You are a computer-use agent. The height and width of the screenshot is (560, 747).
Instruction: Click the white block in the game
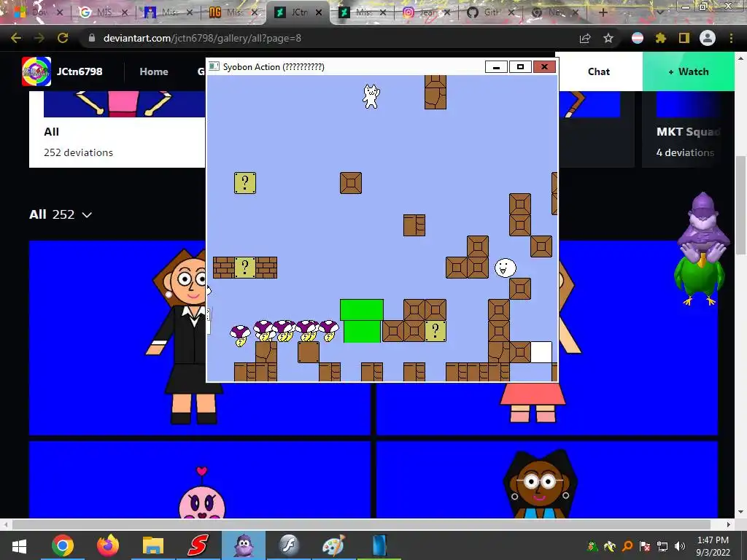pyautogui.click(x=541, y=352)
